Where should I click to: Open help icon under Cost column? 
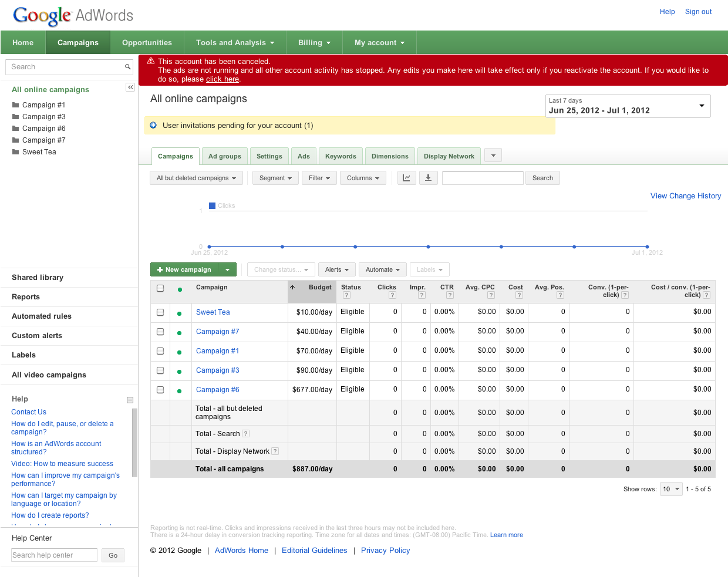pyautogui.click(x=519, y=295)
